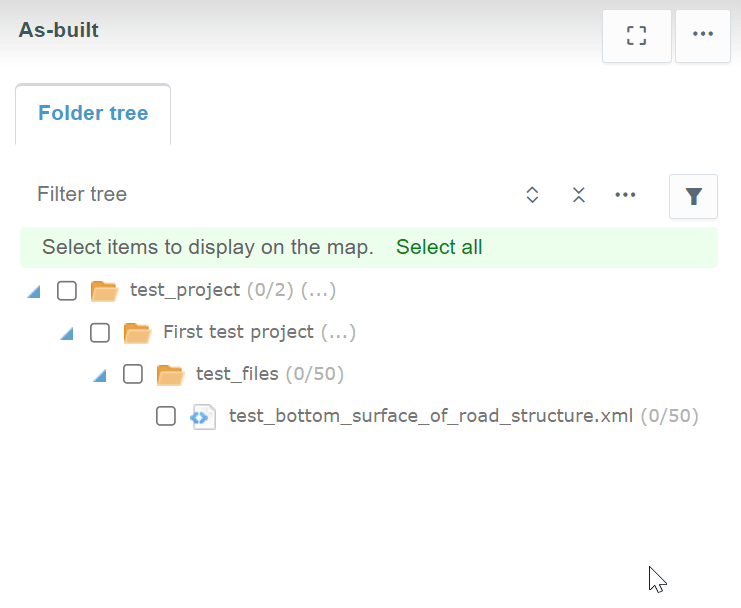Collapse all tree nodes icon
741x608 pixels.
578,195
